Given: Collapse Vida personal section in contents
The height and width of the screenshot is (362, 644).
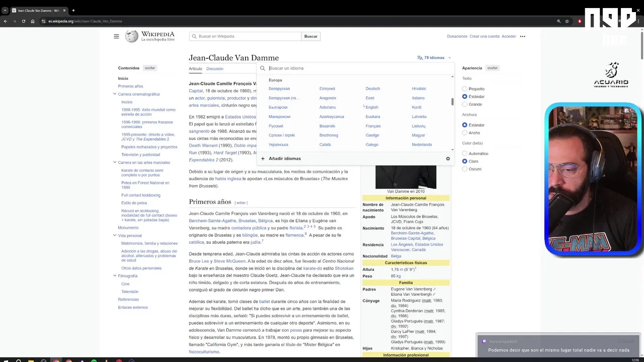Looking at the screenshot, I should pos(114,235).
